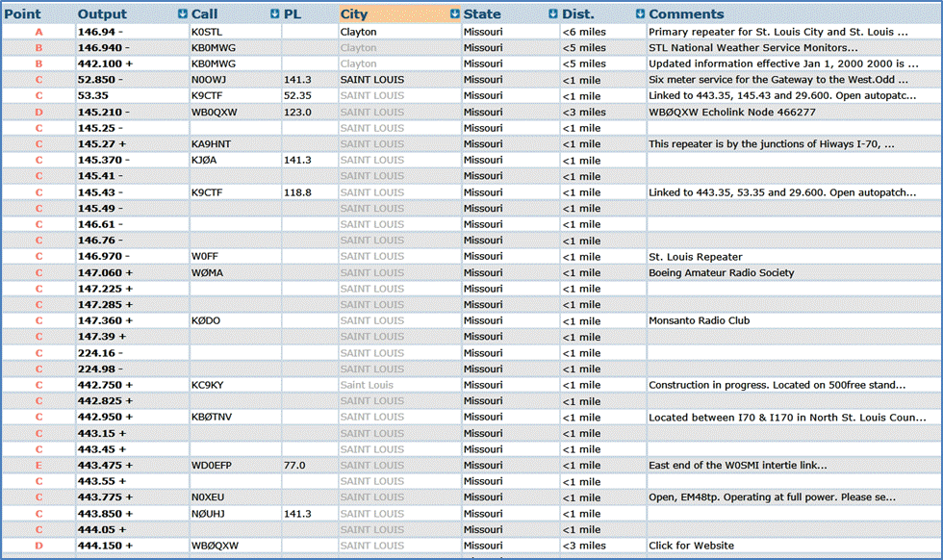The width and height of the screenshot is (943, 560).
Task: Click 'This repeater is by the junctions' comment
Action: coord(772,143)
